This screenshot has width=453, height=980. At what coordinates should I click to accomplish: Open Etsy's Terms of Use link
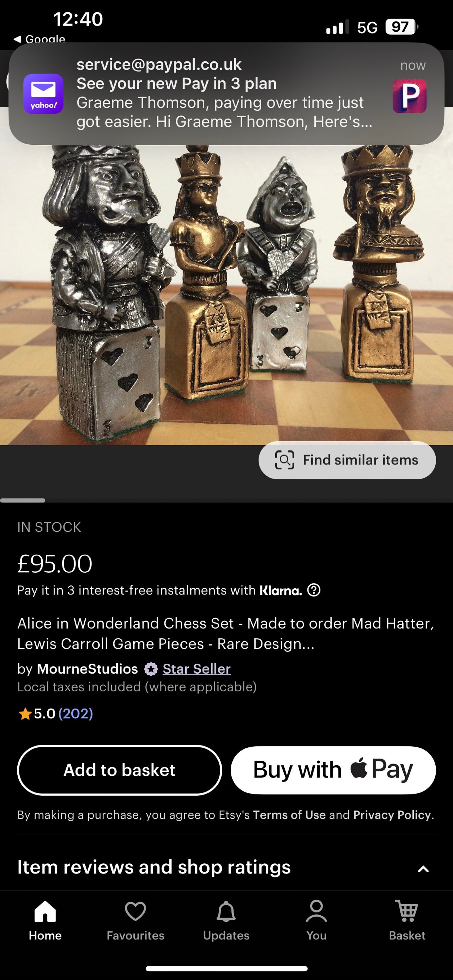coord(289,815)
